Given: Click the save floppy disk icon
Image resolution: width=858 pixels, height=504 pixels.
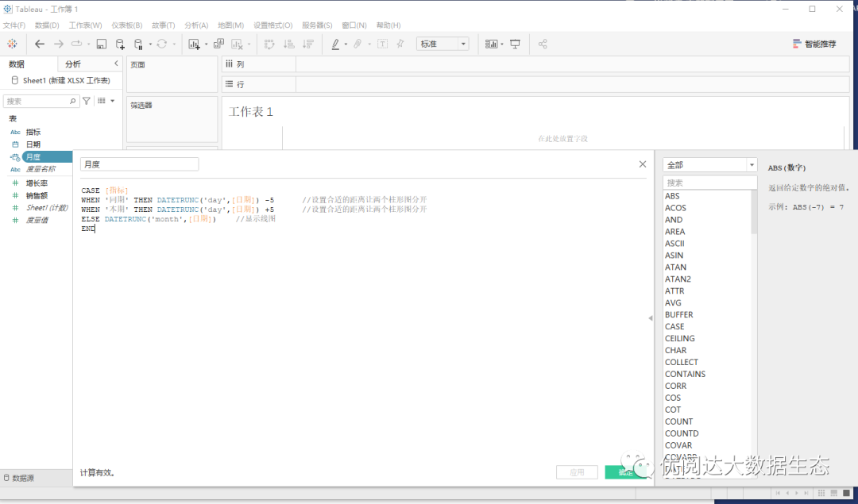Looking at the screenshot, I should click(101, 44).
